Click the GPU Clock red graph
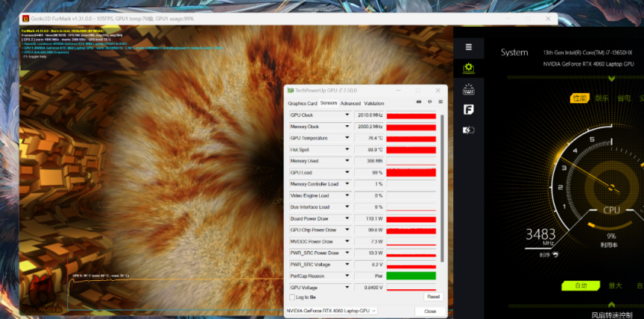 pos(411,116)
